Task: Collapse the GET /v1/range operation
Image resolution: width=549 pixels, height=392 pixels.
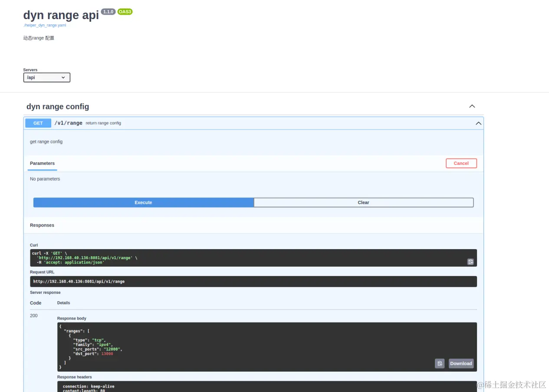Action: pyautogui.click(x=478, y=123)
